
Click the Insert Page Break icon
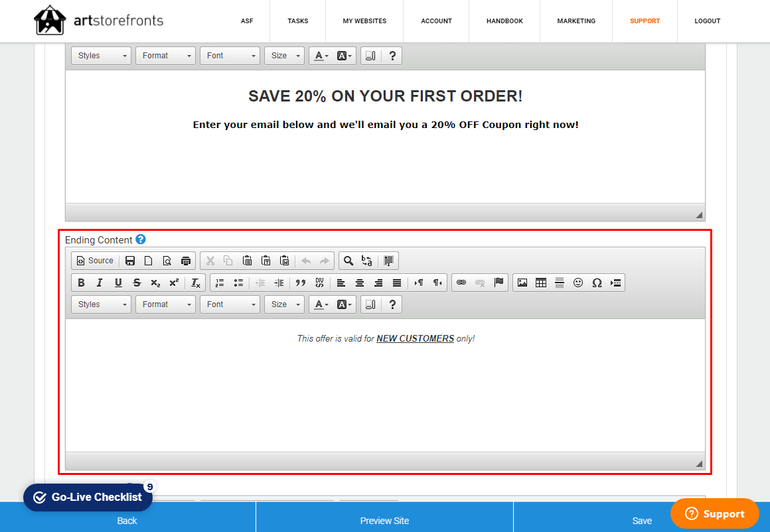tap(616, 283)
